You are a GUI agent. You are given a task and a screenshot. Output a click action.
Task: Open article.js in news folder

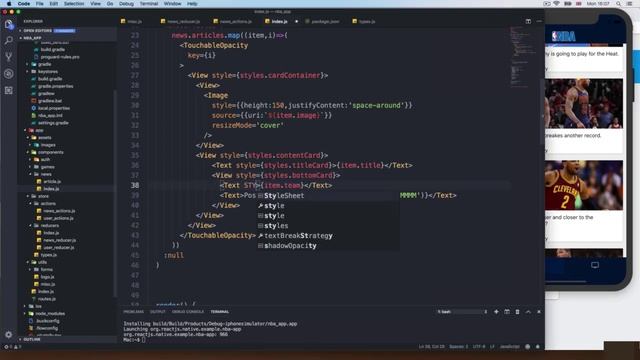tap(52, 181)
